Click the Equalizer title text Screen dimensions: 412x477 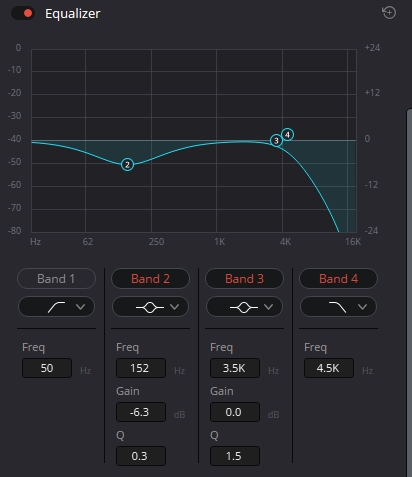[x=73, y=14]
